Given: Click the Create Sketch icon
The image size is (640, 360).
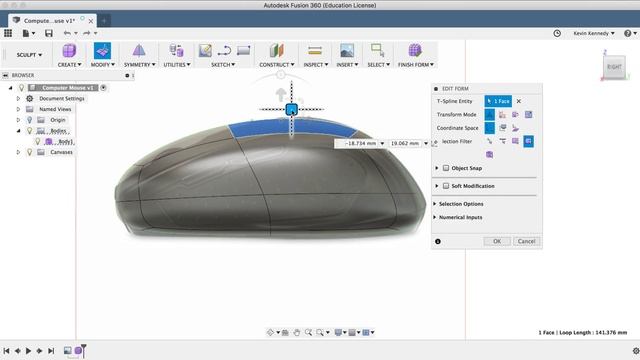Looking at the screenshot, I should click(205, 51).
